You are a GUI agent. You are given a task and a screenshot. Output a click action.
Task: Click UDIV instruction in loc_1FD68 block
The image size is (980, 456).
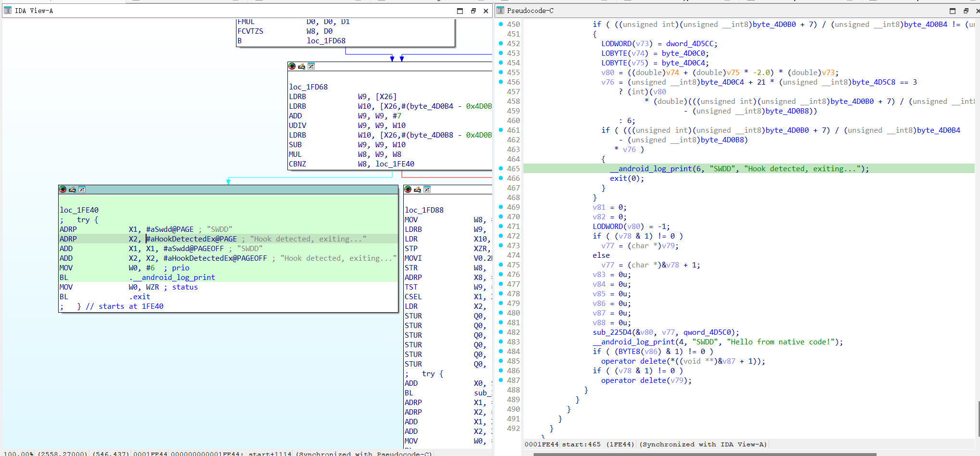coord(298,126)
